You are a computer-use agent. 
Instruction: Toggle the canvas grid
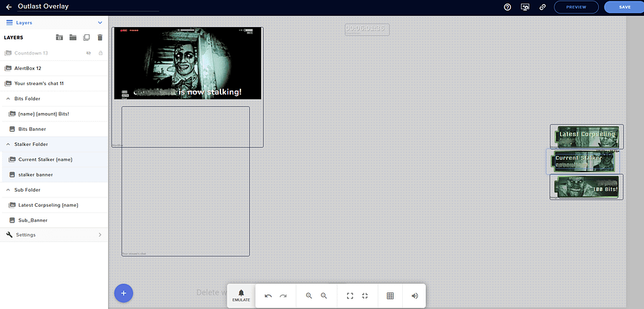(x=390, y=296)
